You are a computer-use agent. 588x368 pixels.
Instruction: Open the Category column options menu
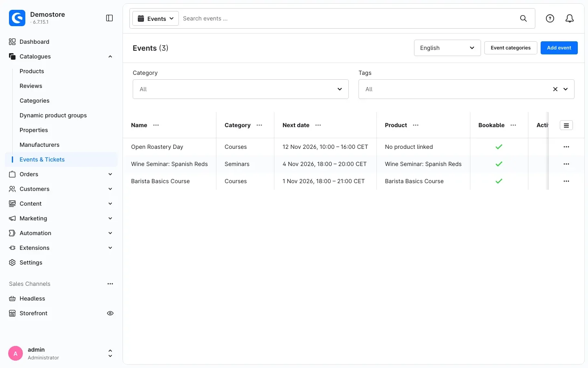click(259, 125)
